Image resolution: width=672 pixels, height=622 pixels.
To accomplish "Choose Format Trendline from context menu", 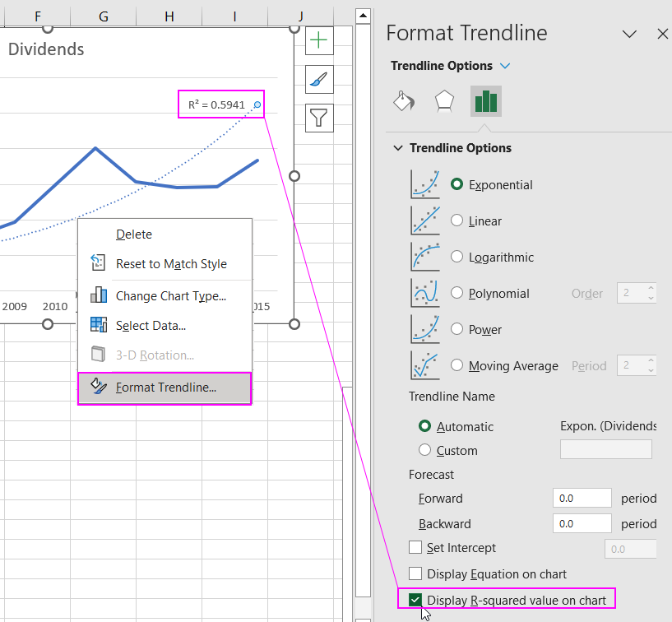I will (x=165, y=388).
